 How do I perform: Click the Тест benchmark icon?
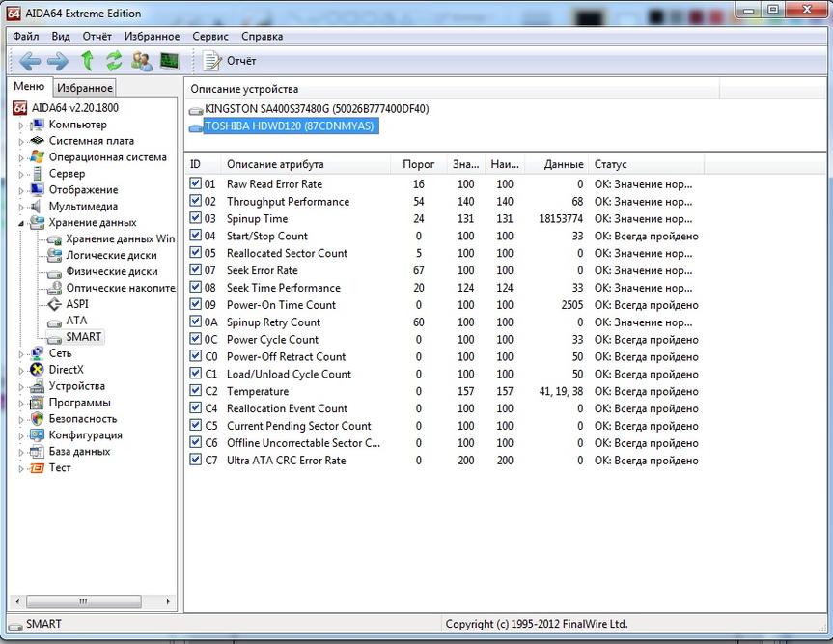[38, 468]
